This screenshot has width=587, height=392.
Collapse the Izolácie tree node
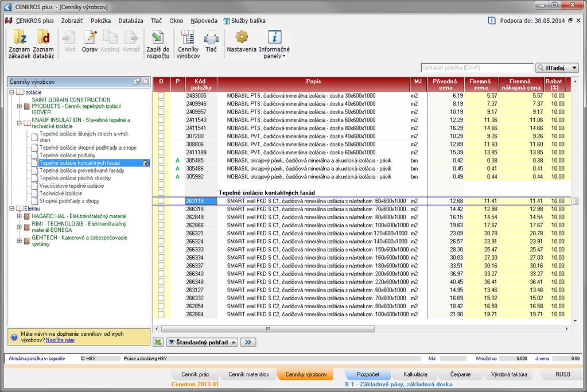pos(11,92)
